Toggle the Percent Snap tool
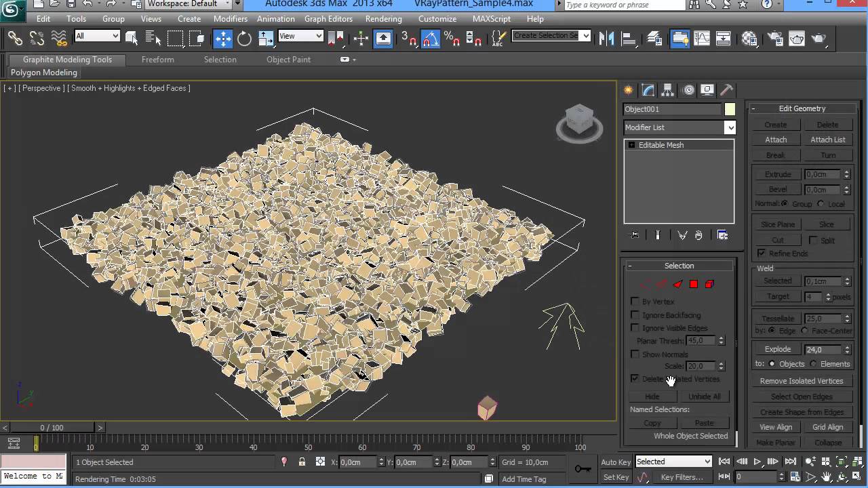 click(x=452, y=38)
